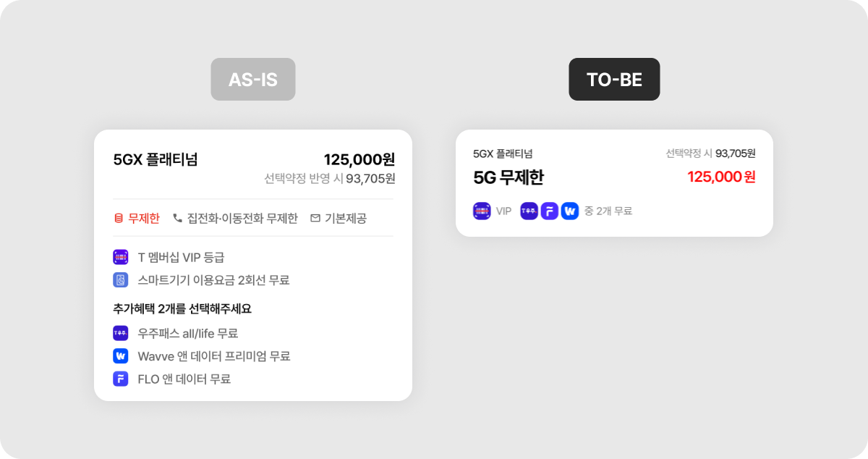Click the FLO icon in the AS-IS card

tap(119, 379)
